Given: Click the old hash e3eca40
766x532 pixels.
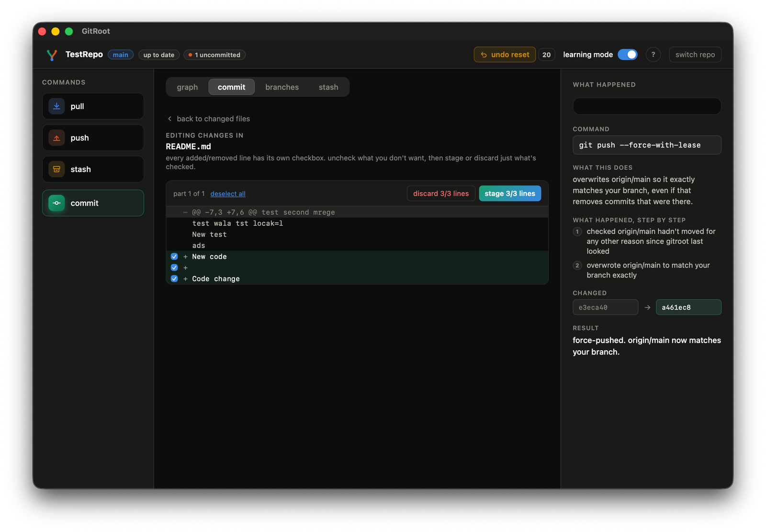Looking at the screenshot, I should (605, 307).
